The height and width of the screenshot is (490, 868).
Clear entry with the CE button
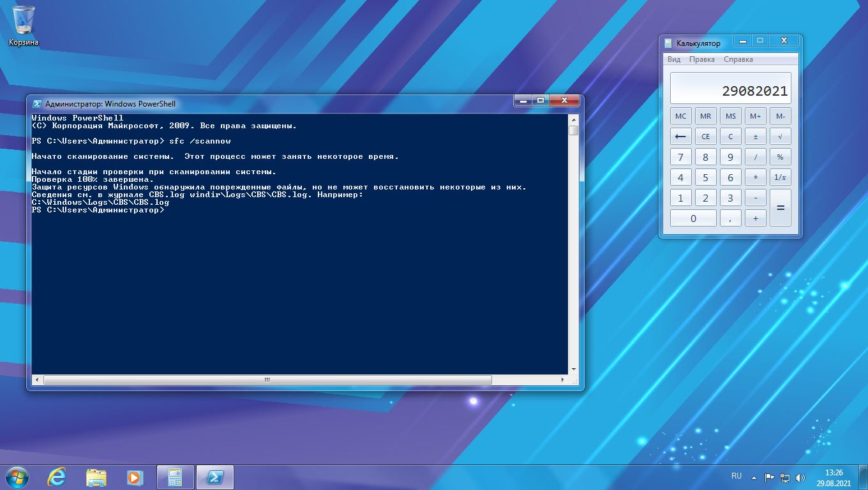[x=705, y=137]
